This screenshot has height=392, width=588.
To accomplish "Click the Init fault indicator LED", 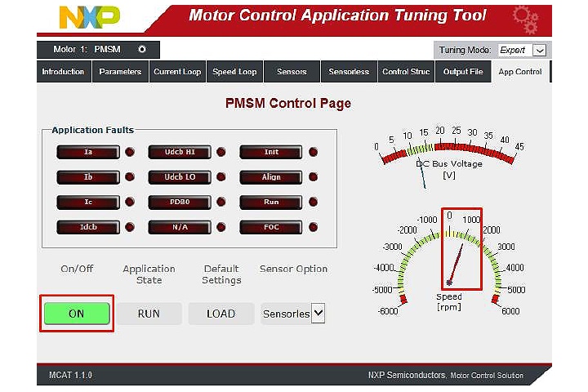I will (313, 152).
